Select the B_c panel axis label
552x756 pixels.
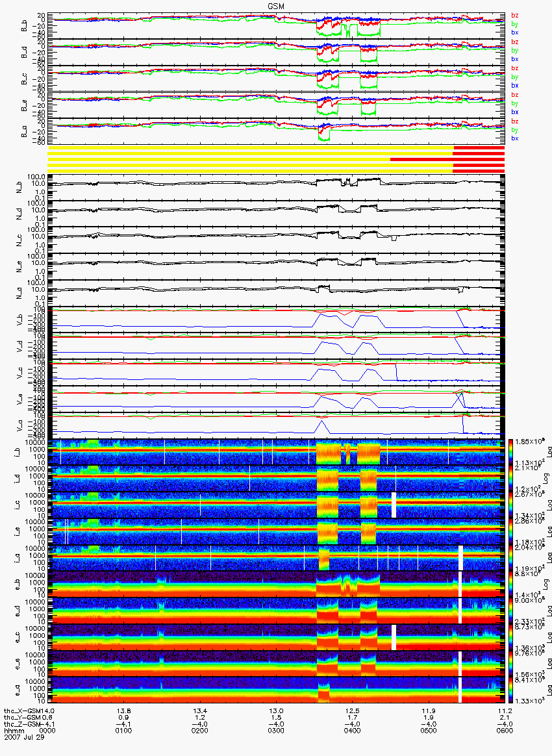click(x=24, y=79)
